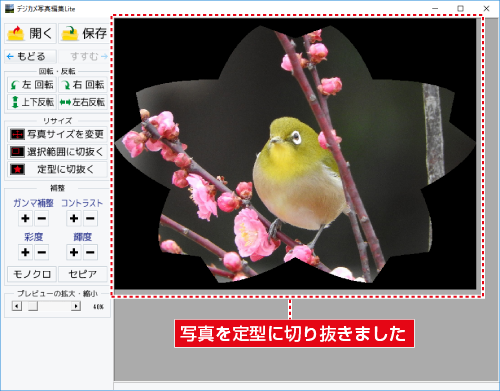
Task: Open 写真サイズを変更 to resize the photo
Action: click(57, 134)
